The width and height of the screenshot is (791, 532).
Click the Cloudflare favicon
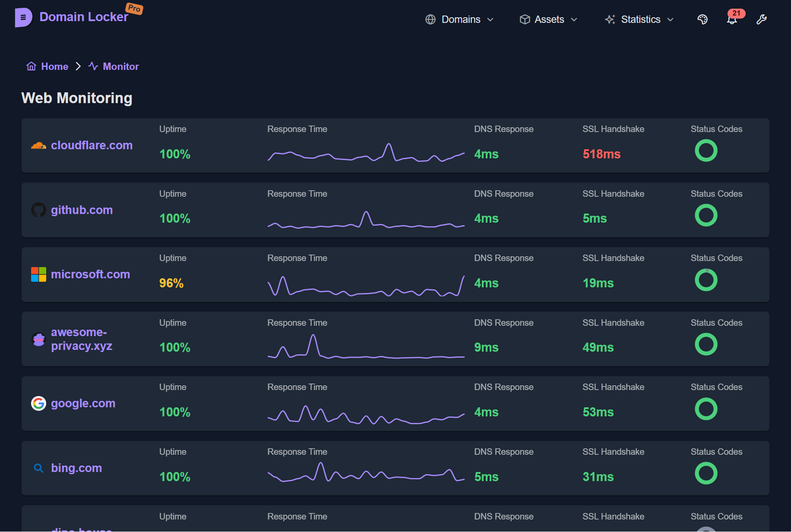[39, 145]
